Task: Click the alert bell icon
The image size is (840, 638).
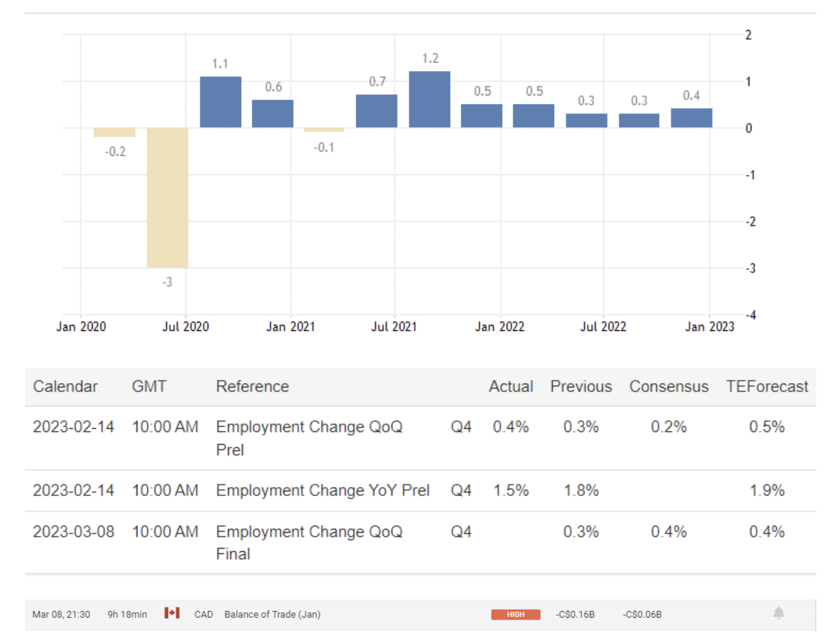Action: [x=778, y=613]
